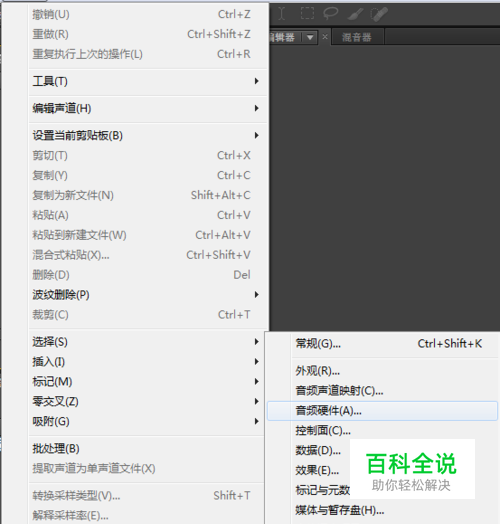Select 混合式粘贴(X)... entry
Image resolution: width=500 pixels, height=524 pixels.
coord(148,255)
